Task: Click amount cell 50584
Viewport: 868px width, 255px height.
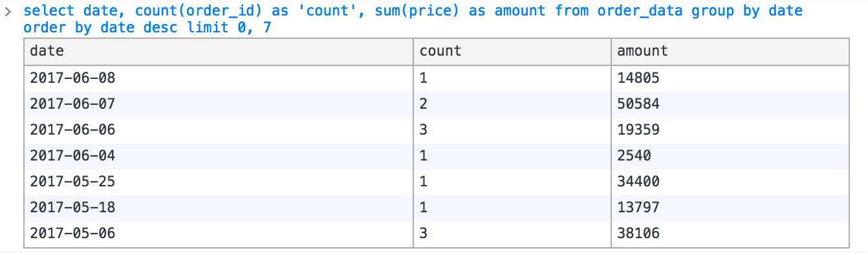Action: tap(730, 104)
